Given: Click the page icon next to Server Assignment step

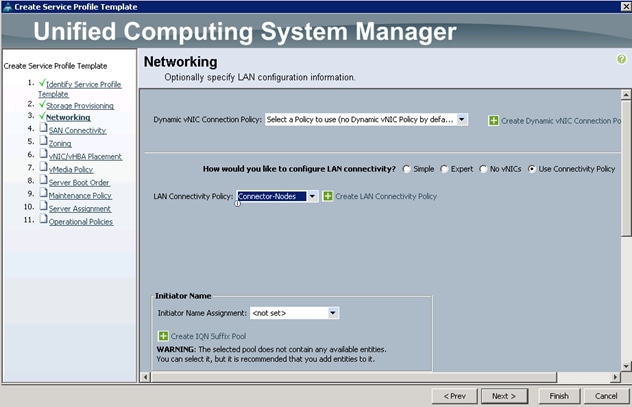Looking at the screenshot, I should tap(44, 206).
